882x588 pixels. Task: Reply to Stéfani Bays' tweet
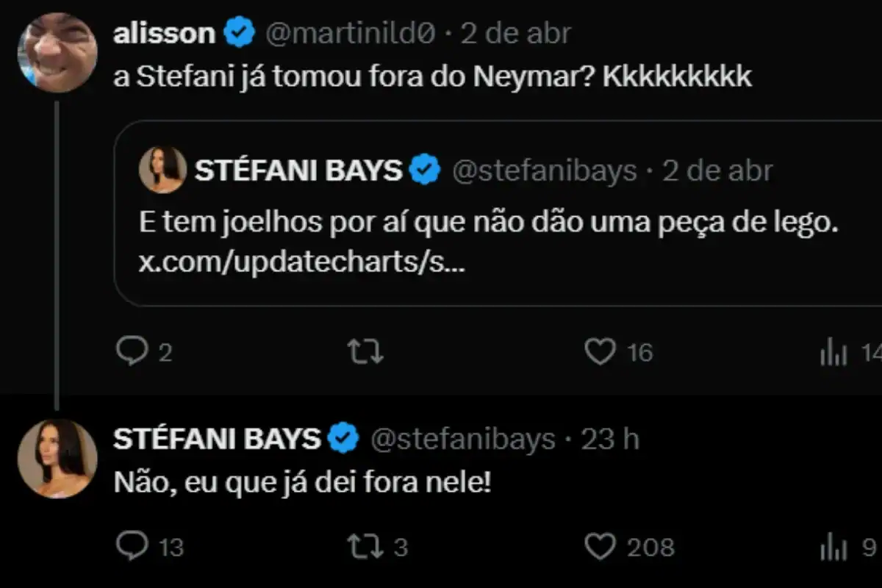[132, 546]
